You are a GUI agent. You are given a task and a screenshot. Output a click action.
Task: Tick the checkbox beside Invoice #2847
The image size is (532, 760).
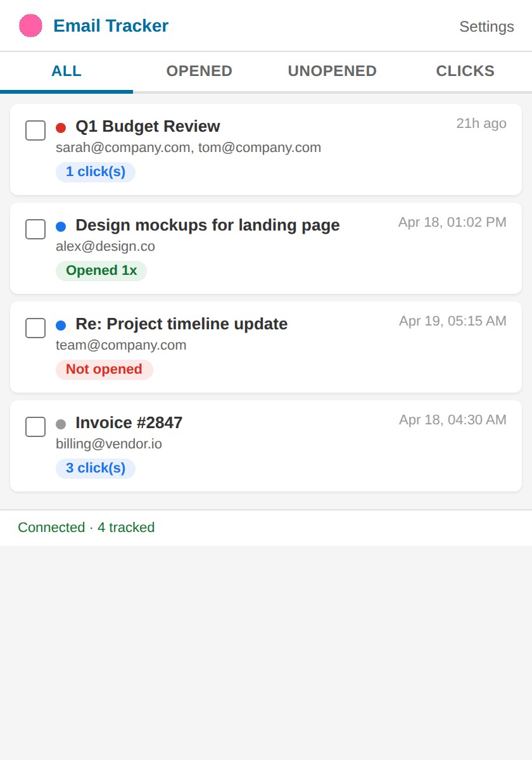[35, 426]
